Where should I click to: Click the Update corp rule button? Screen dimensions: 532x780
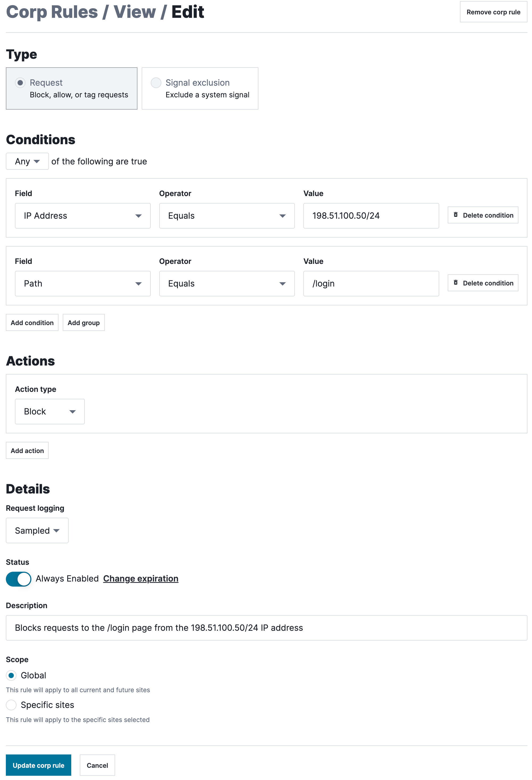click(38, 765)
